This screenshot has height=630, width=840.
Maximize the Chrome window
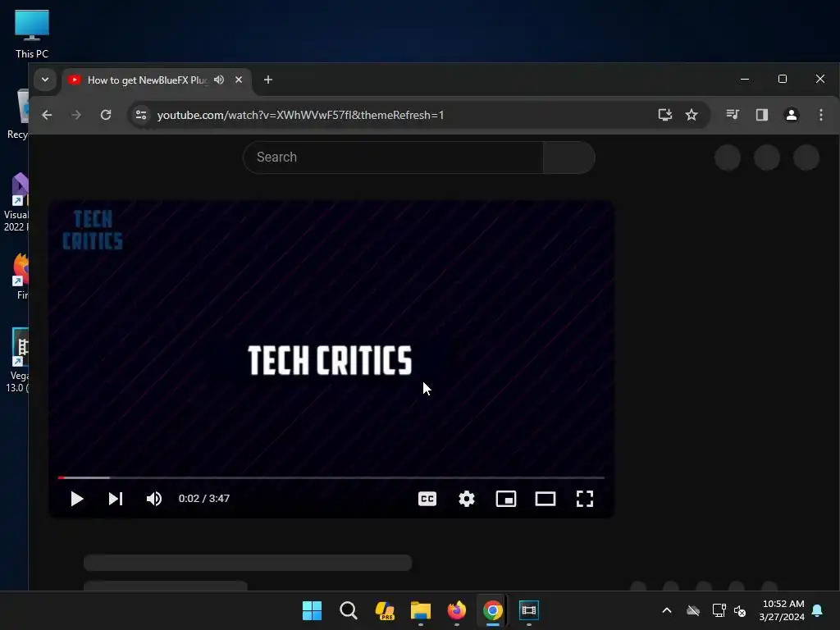pyautogui.click(x=782, y=80)
